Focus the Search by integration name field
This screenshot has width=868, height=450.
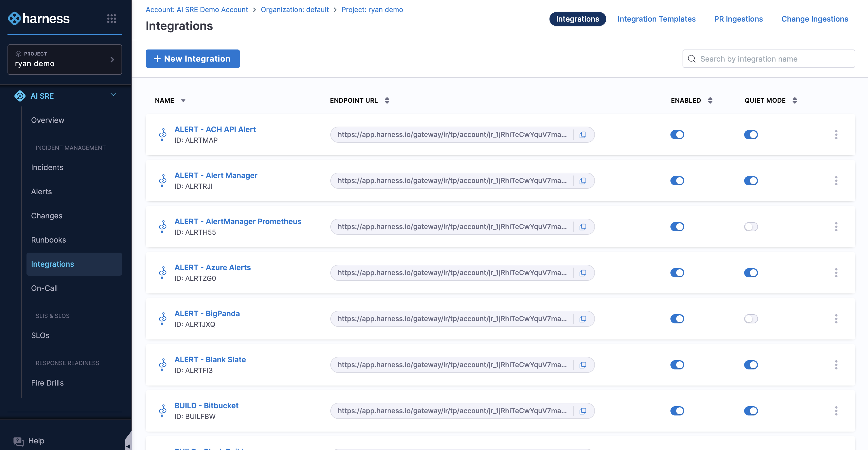pos(769,59)
